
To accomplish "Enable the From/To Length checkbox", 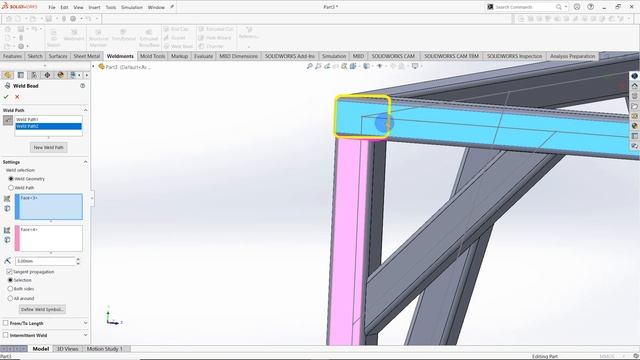I will [x=5, y=323].
